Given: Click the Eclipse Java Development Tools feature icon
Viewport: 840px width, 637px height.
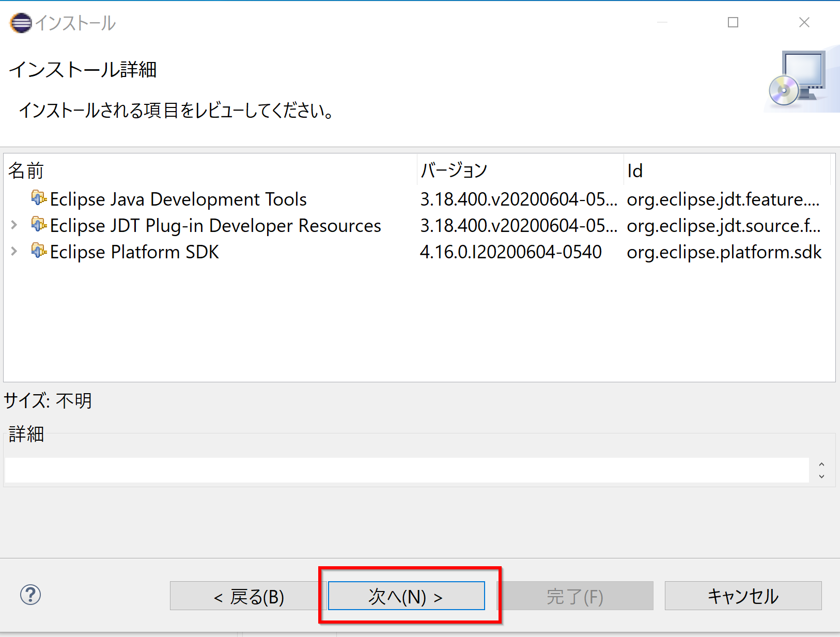Looking at the screenshot, I should click(x=39, y=198).
